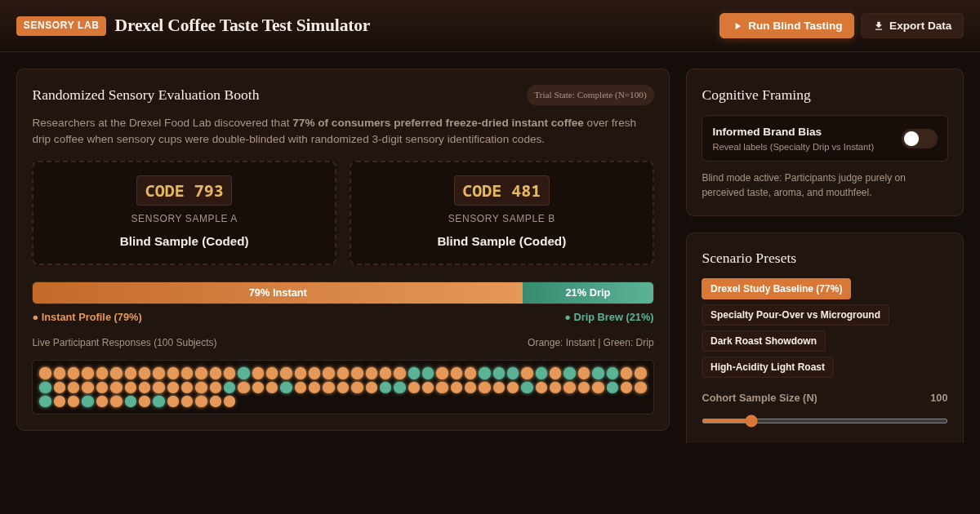Image resolution: width=980 pixels, height=514 pixels.
Task: Choose the High-Acidity Light Roast preset
Action: (768, 367)
